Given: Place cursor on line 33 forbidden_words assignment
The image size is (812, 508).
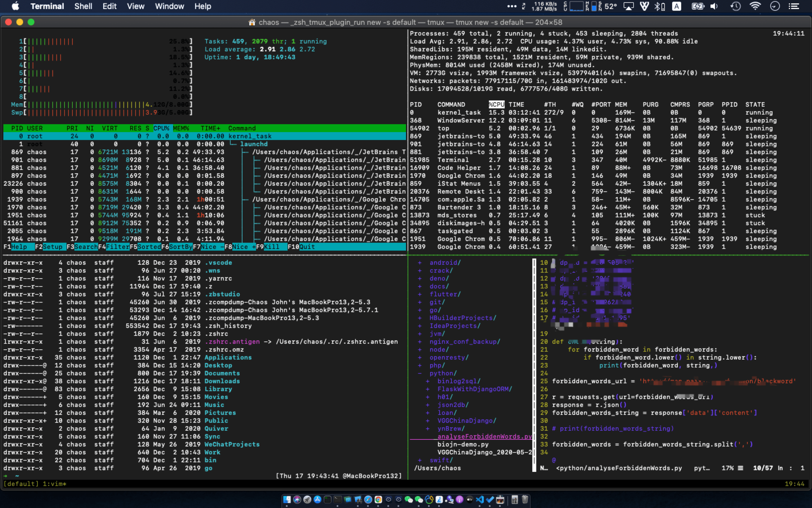Looking at the screenshot, I should pyautogui.click(x=652, y=444).
